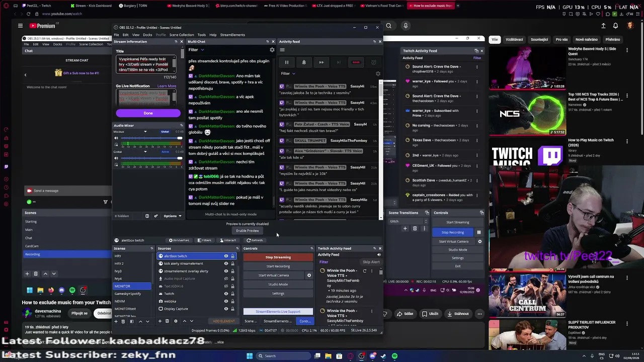Mute the Global audio channel

click(x=116, y=158)
